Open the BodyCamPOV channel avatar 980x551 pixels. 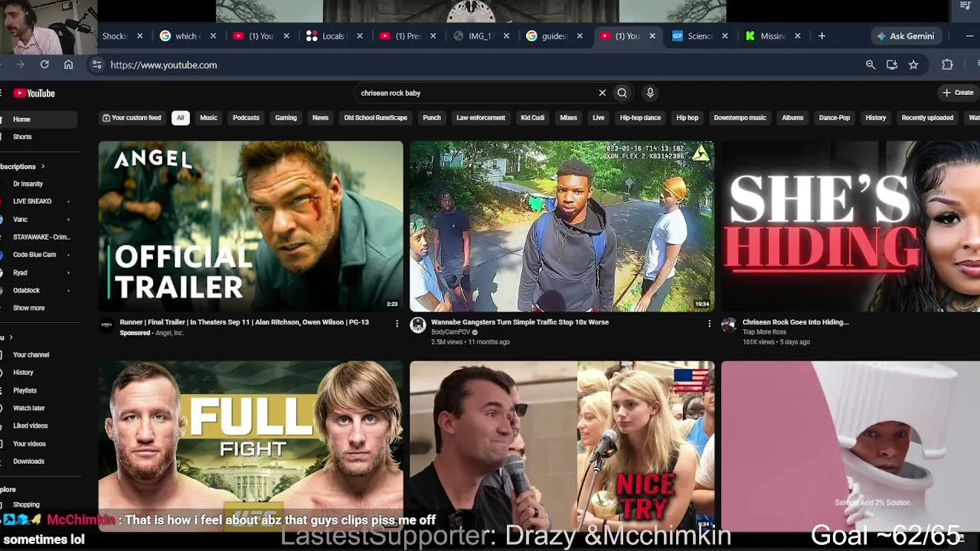pos(418,325)
